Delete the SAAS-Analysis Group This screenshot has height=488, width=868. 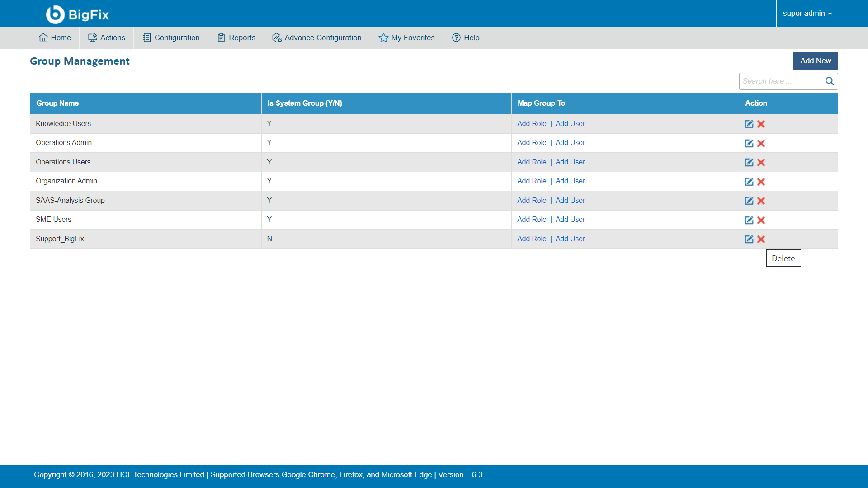[x=761, y=201]
